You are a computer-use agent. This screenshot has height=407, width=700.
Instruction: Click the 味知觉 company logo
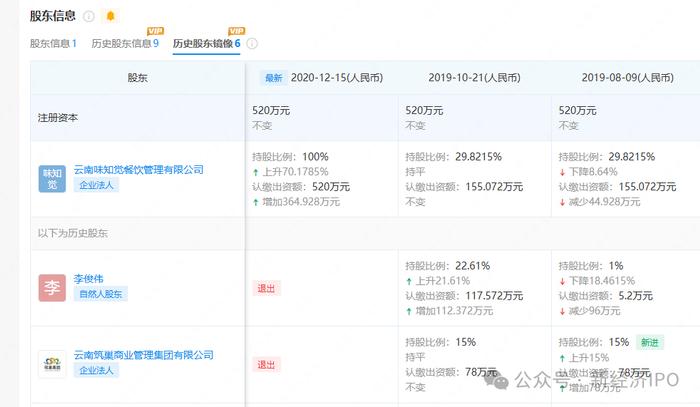[52, 179]
